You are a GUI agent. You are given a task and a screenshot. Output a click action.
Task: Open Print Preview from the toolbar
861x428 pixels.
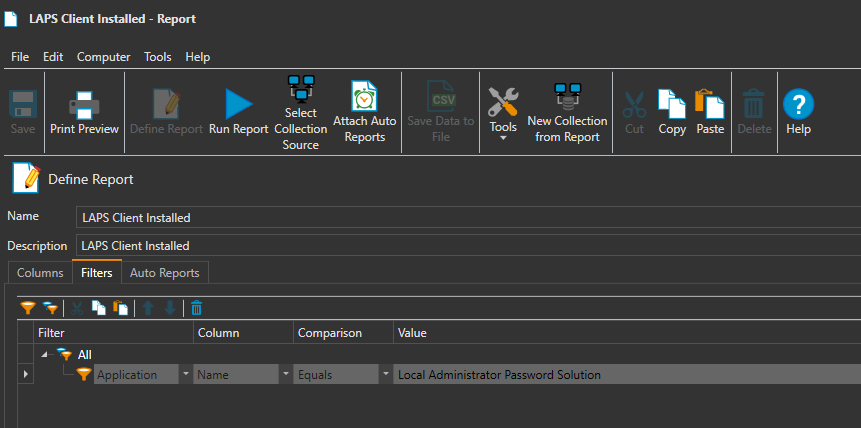(84, 104)
